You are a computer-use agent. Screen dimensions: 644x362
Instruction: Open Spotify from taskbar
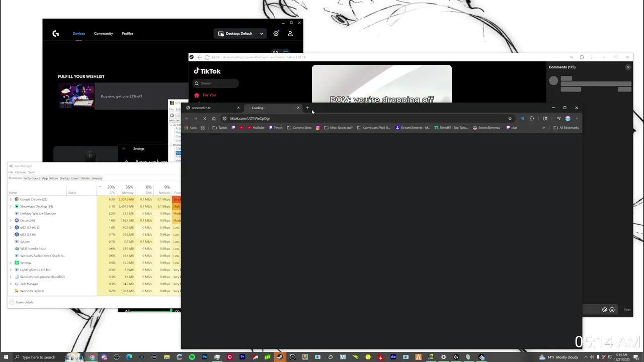pos(192,357)
